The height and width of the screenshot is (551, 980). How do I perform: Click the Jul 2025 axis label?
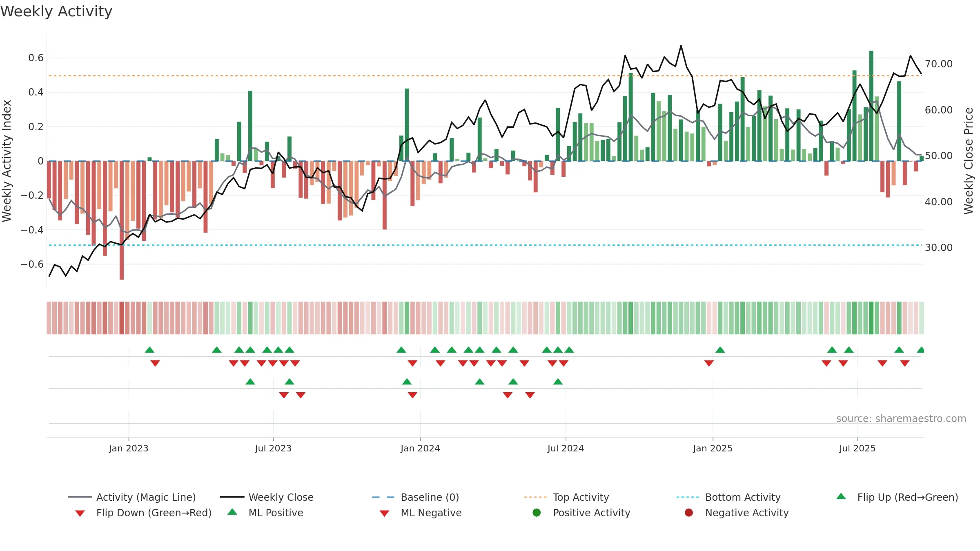pos(857,448)
